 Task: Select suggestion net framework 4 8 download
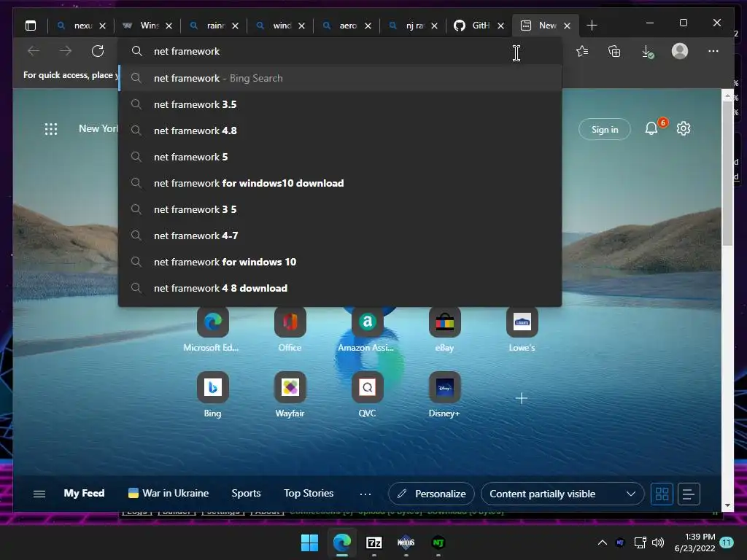click(x=340, y=288)
